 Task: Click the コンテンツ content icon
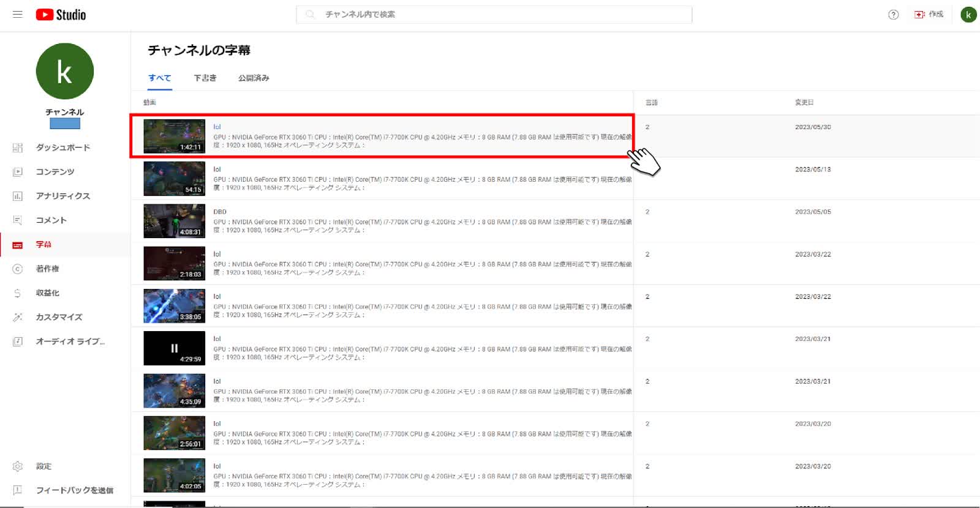tap(18, 172)
